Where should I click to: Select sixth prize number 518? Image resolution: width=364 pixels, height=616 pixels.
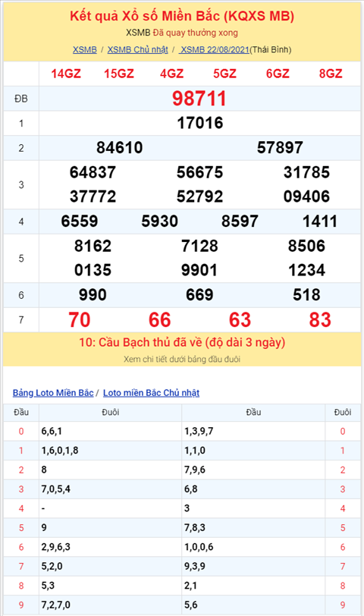[306, 295]
